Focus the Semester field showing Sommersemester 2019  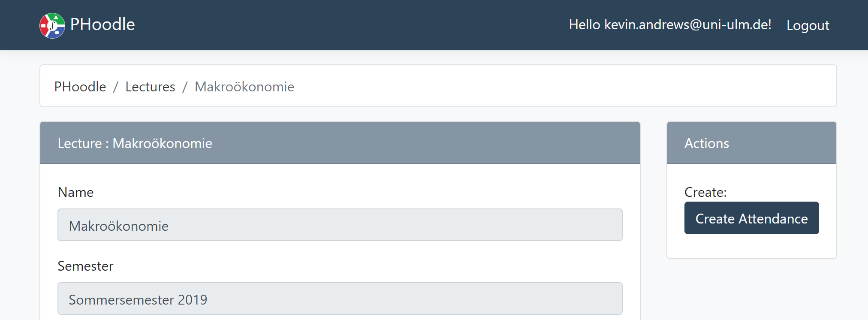pyautogui.click(x=340, y=299)
